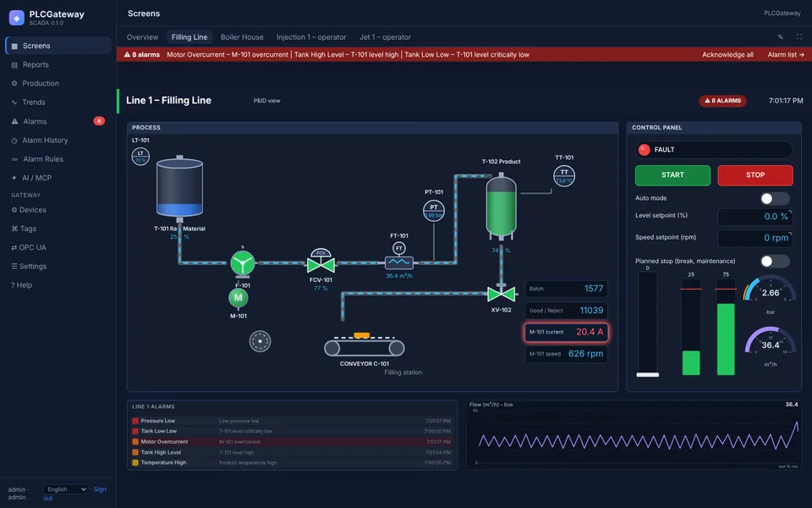This screenshot has width=812, height=508.
Task: Click the Batch 1577 value box
Action: point(566,289)
